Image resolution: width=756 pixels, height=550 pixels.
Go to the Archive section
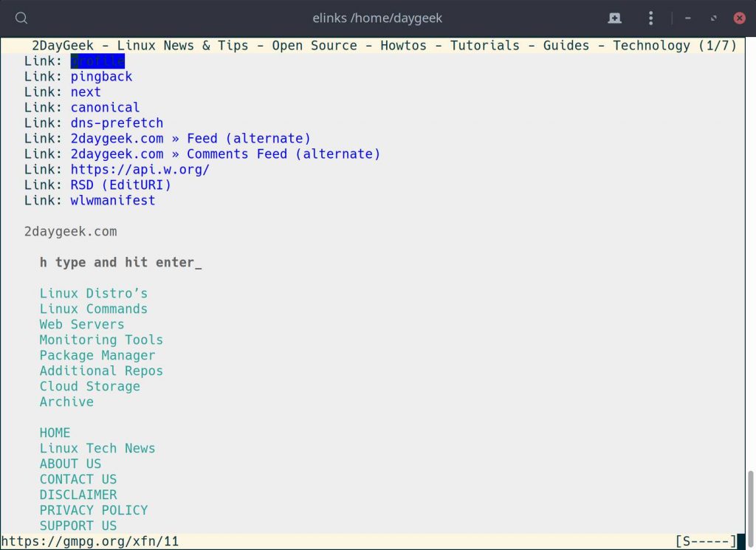(66, 402)
